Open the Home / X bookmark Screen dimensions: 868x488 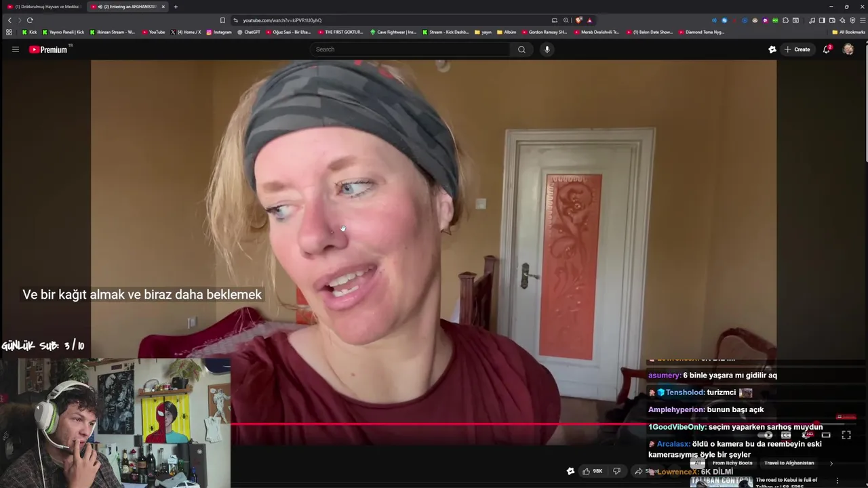(186, 32)
